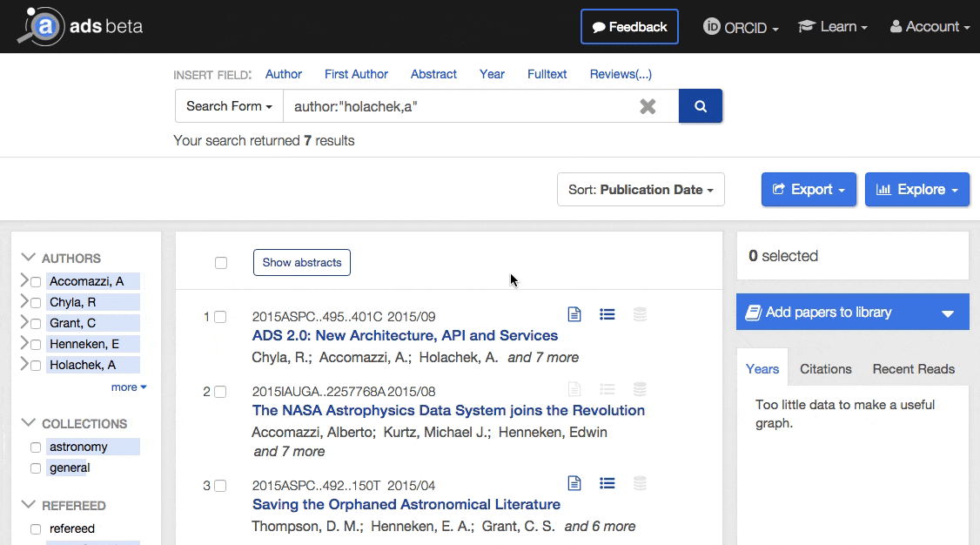The height and width of the screenshot is (545, 980).
Task: Check the select-all results checkbox
Action: pos(221,263)
